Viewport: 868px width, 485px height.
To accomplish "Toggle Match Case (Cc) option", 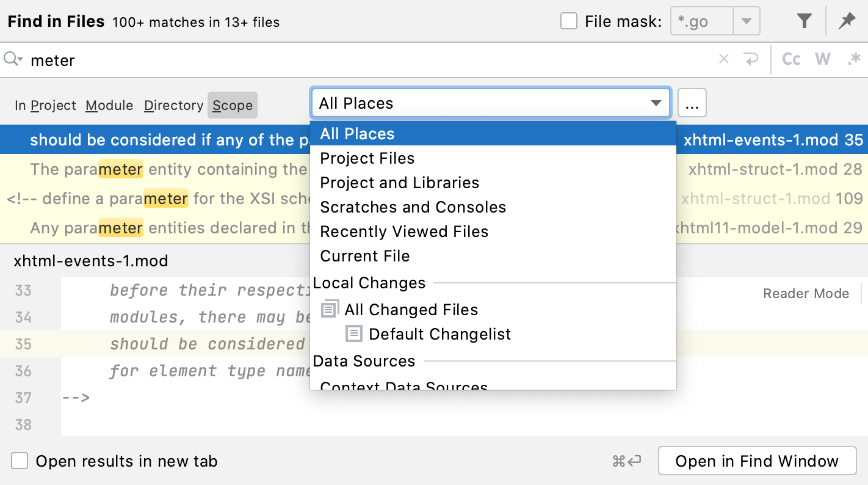I will tap(791, 59).
